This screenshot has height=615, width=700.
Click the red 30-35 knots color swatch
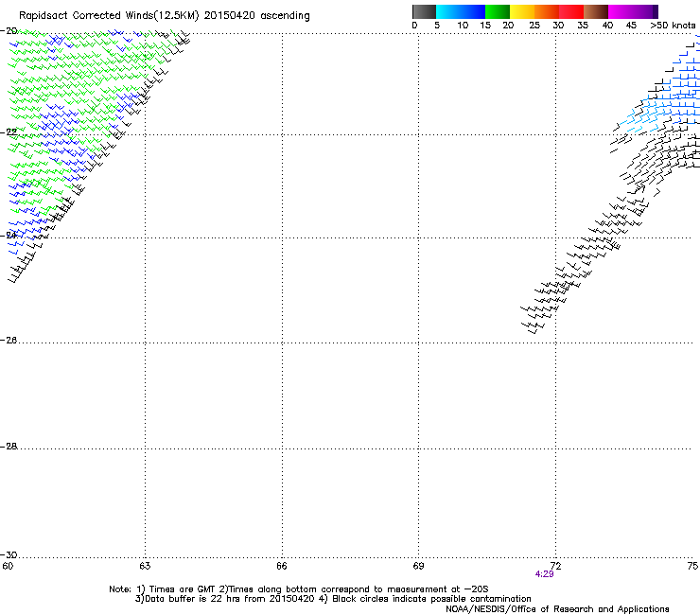click(571, 11)
